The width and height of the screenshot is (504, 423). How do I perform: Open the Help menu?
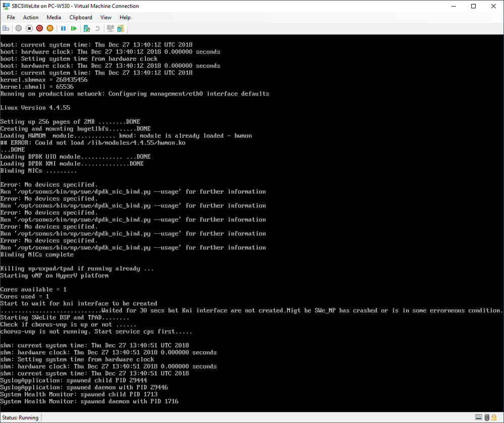click(x=125, y=17)
